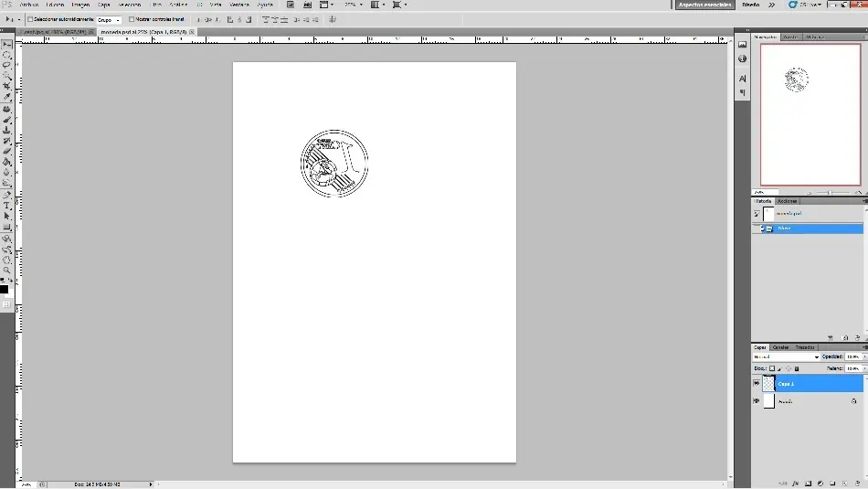Open the Opacidad slider arrow
Viewport: 868px width, 489px height.
pos(864,357)
